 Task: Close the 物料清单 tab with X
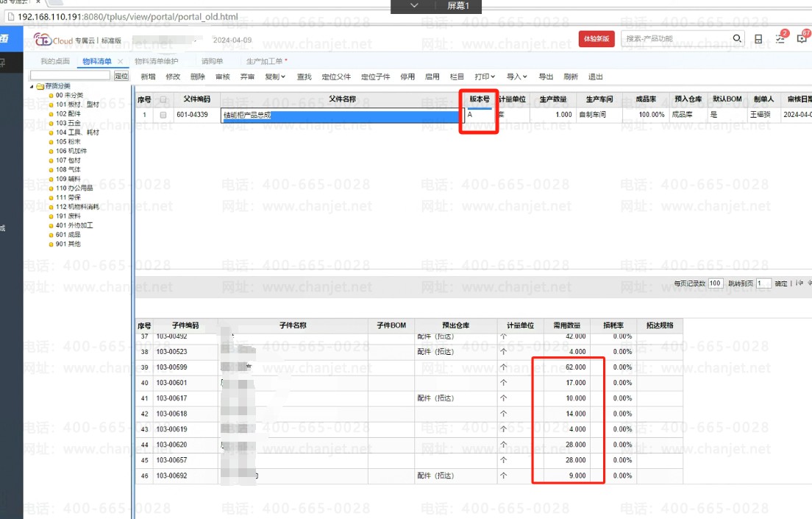(121, 62)
